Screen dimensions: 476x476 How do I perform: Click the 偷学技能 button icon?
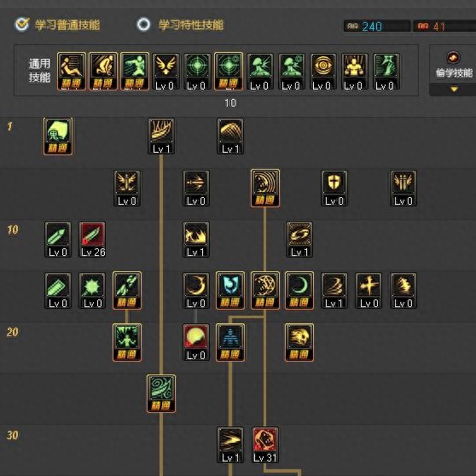click(453, 57)
